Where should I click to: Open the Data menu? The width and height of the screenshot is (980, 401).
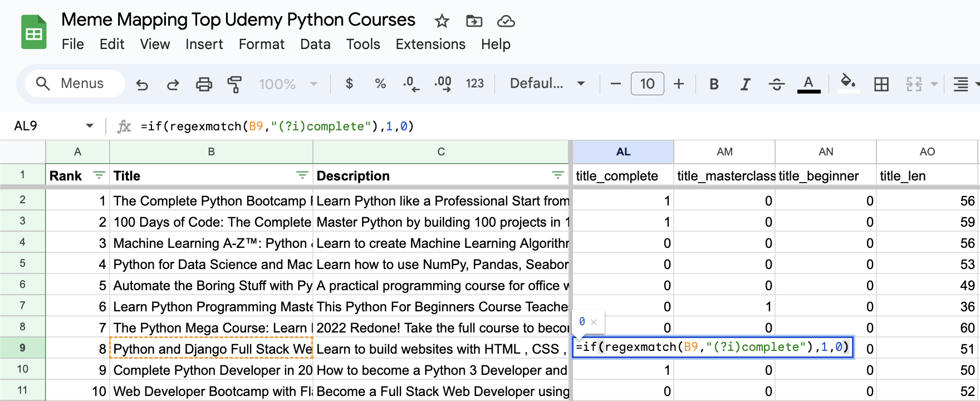click(x=315, y=44)
